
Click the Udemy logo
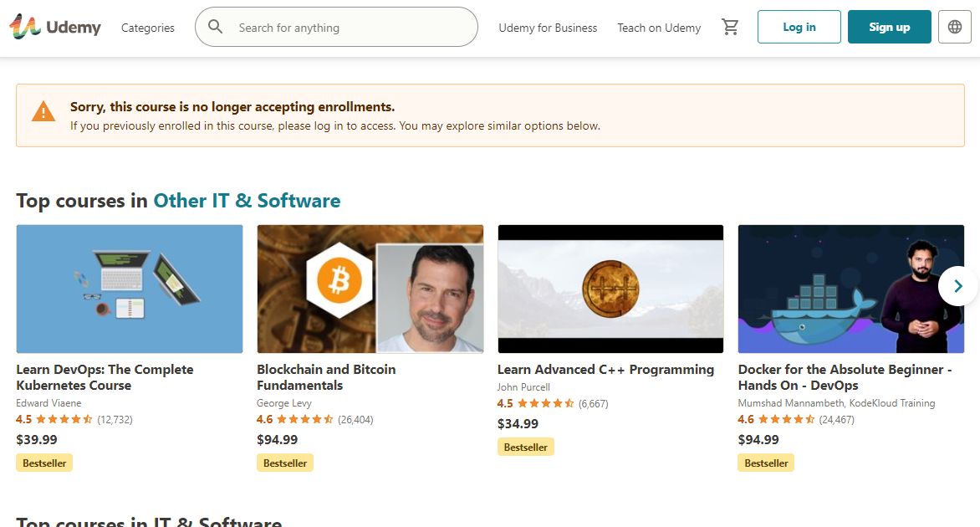tap(55, 27)
